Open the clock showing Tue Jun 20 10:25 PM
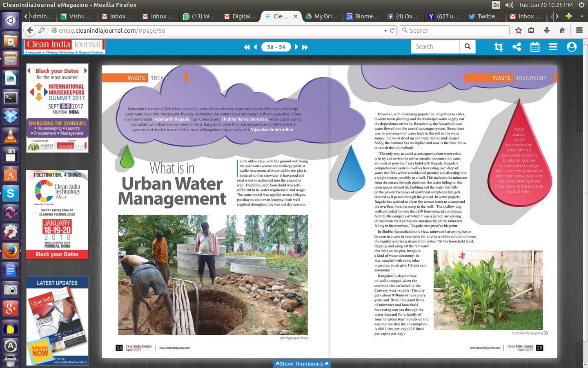 (x=546, y=5)
